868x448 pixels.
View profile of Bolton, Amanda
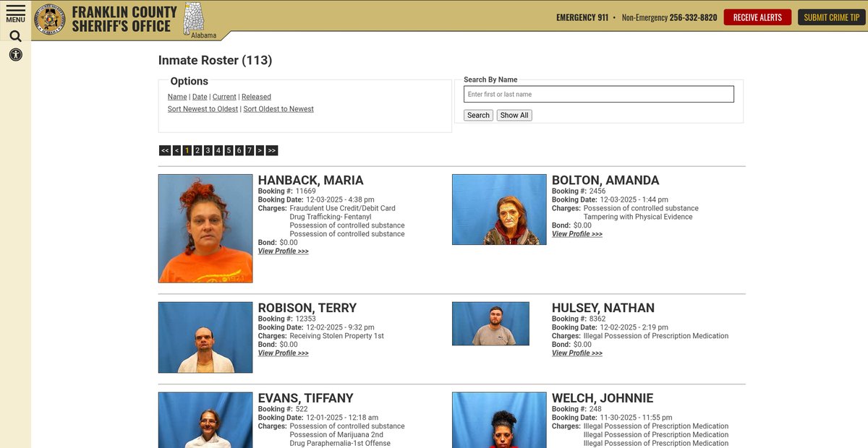coord(577,234)
